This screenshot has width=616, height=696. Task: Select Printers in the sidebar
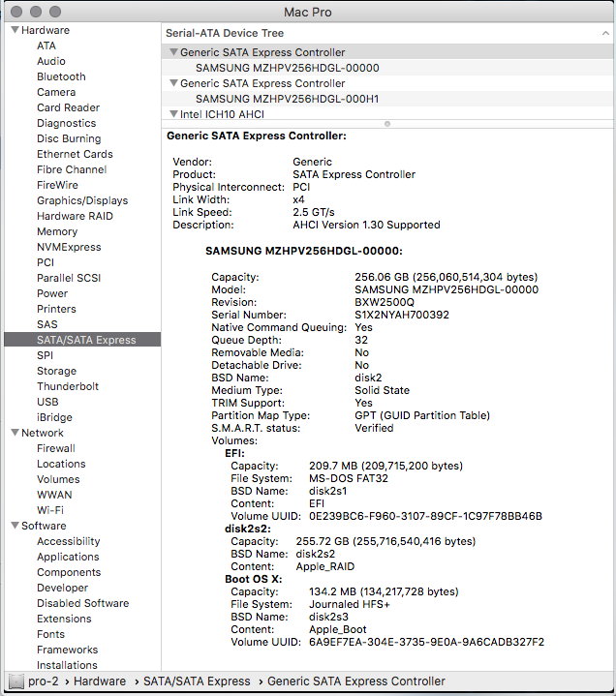tap(56, 309)
